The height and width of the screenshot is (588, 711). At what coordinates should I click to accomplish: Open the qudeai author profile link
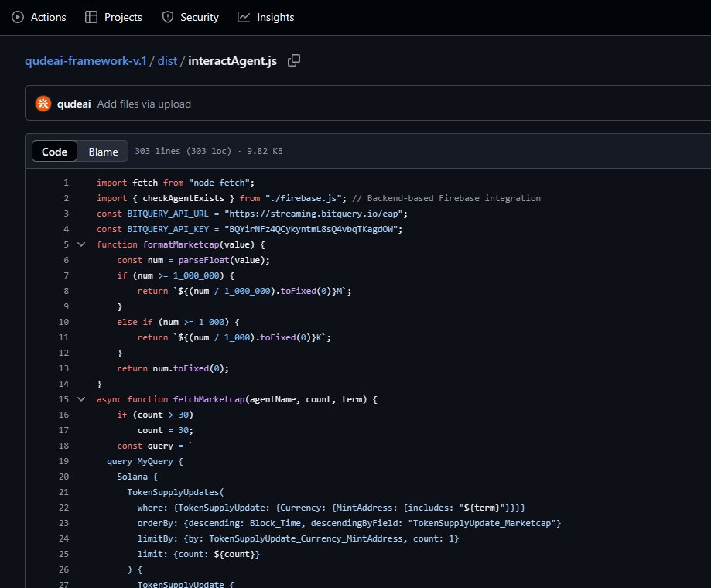pyautogui.click(x=74, y=104)
